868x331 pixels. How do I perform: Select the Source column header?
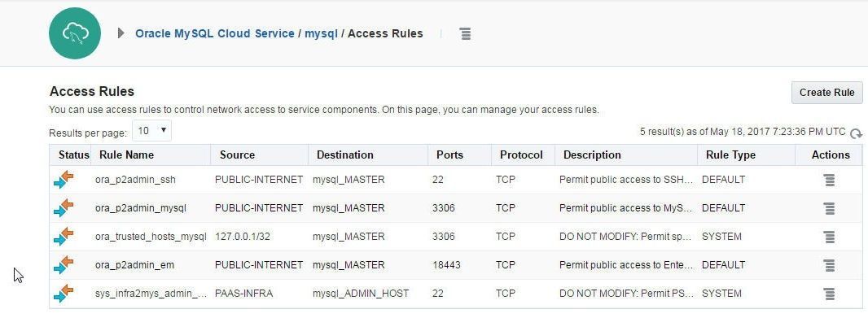[x=237, y=155]
